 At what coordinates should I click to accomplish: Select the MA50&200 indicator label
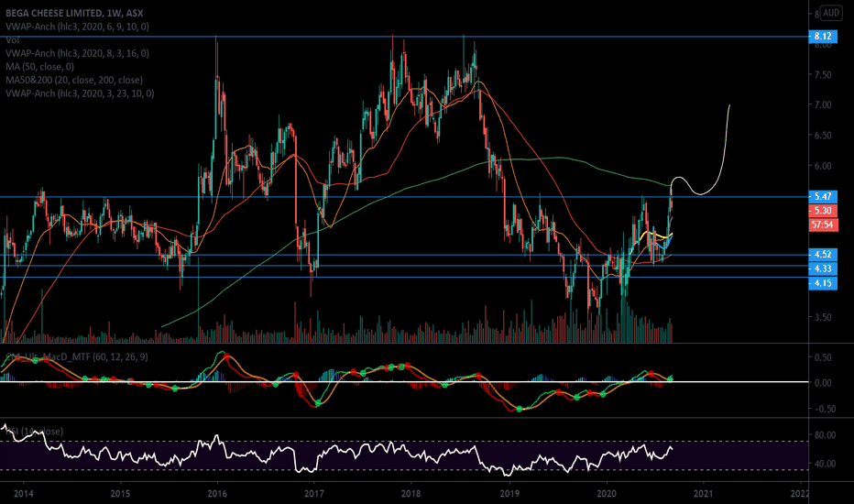(x=74, y=80)
